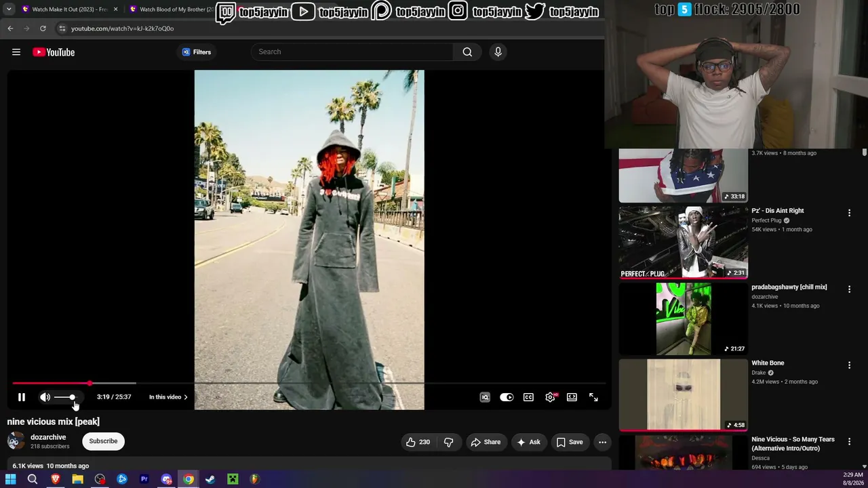Click the browser address bar URL
This screenshot has width=868, height=488.
(x=123, y=28)
